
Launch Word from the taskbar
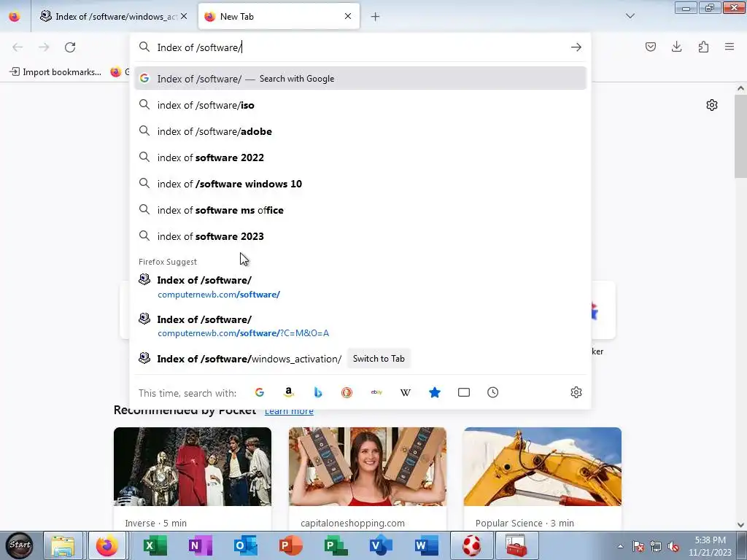click(426, 545)
